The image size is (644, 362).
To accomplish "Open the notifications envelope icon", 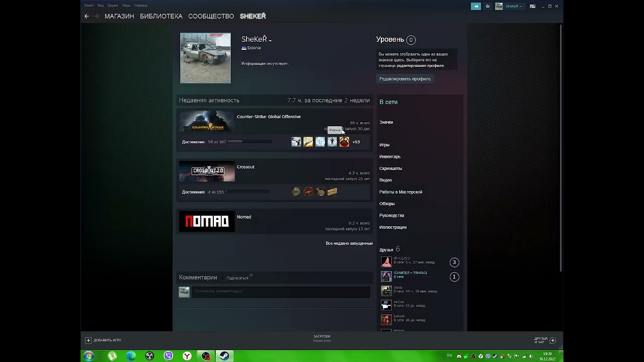I will 488,6.
